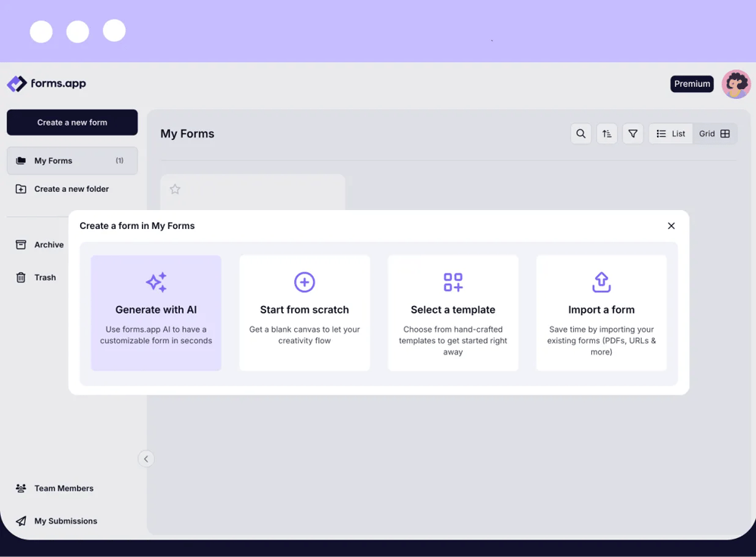Close the Create a form dialog
Screen dimensions: 756x557
point(671,226)
